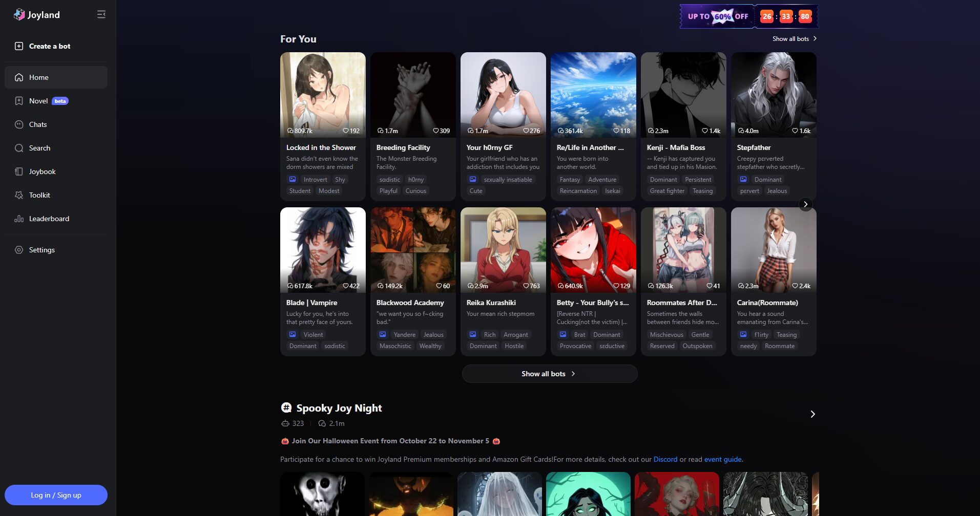Expand Show all bots link at top right
Screen dimensions: 980x516
tap(794, 39)
